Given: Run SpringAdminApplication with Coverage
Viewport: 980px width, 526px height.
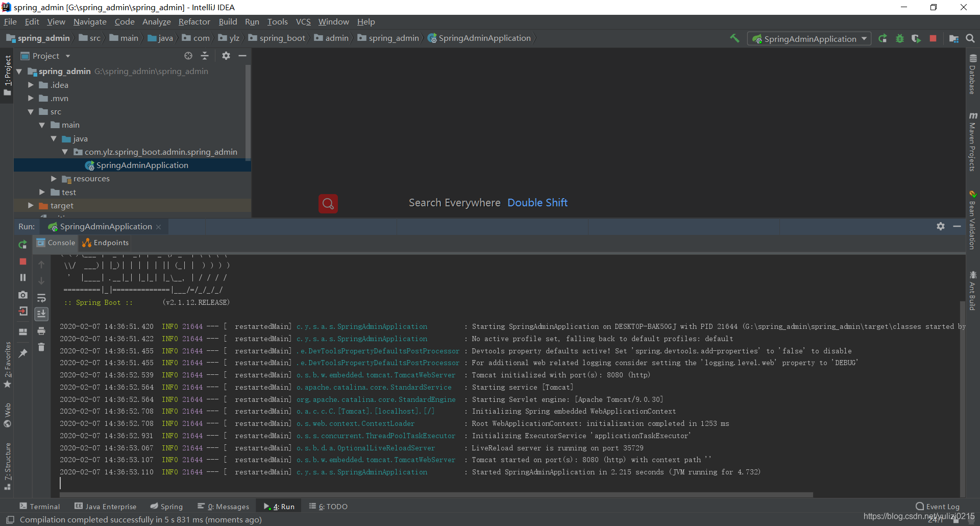Looking at the screenshot, I should point(916,39).
